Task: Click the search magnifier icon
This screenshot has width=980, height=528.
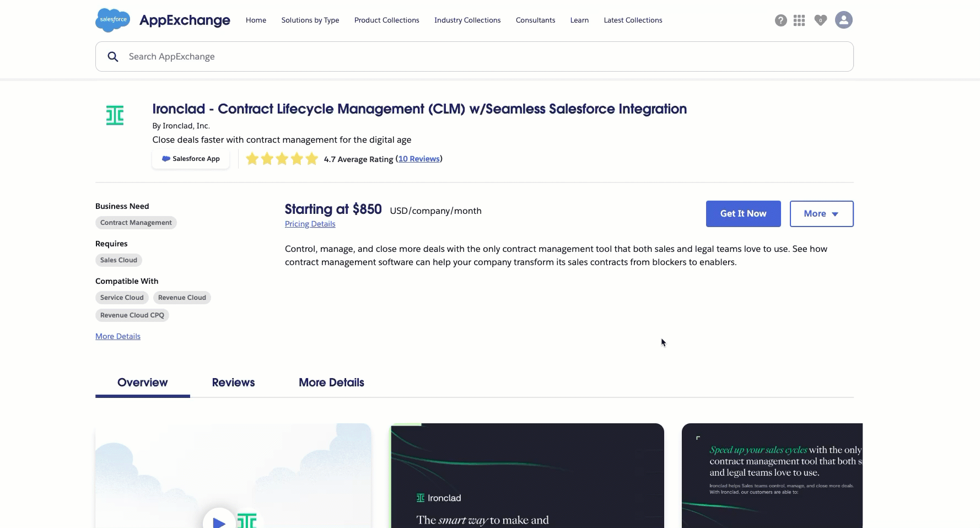Action: [113, 57]
